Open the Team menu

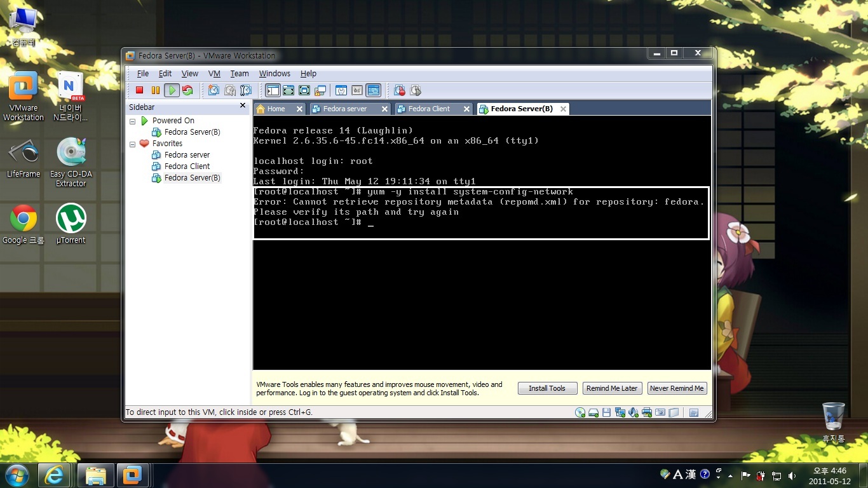pos(240,74)
